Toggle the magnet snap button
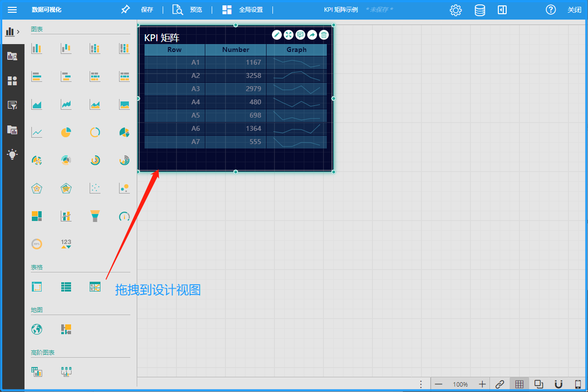This screenshot has width=588, height=392. pos(558,384)
